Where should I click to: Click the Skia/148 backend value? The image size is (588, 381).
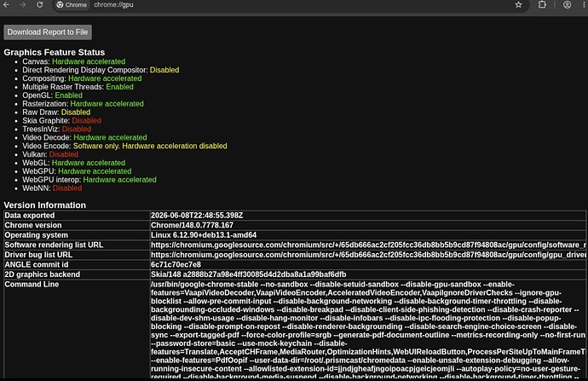point(248,274)
